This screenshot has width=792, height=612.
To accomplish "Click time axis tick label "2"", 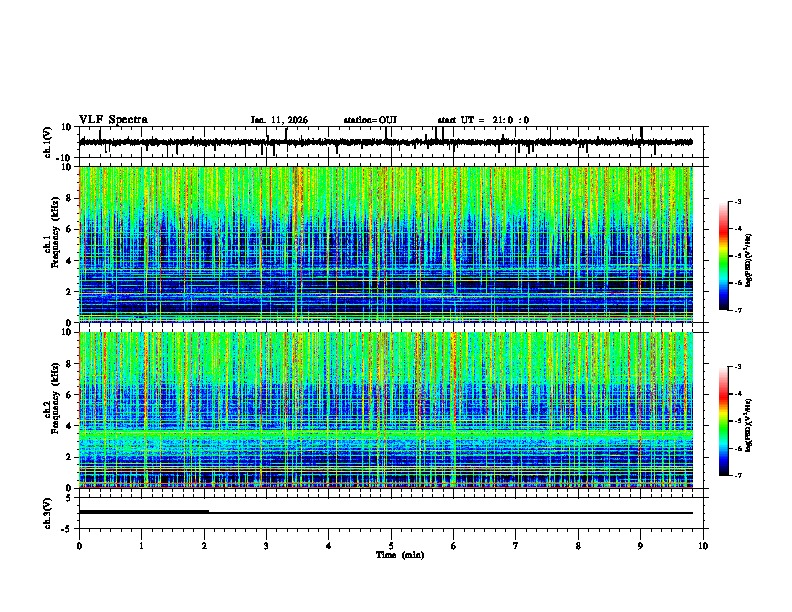I will (x=204, y=546).
